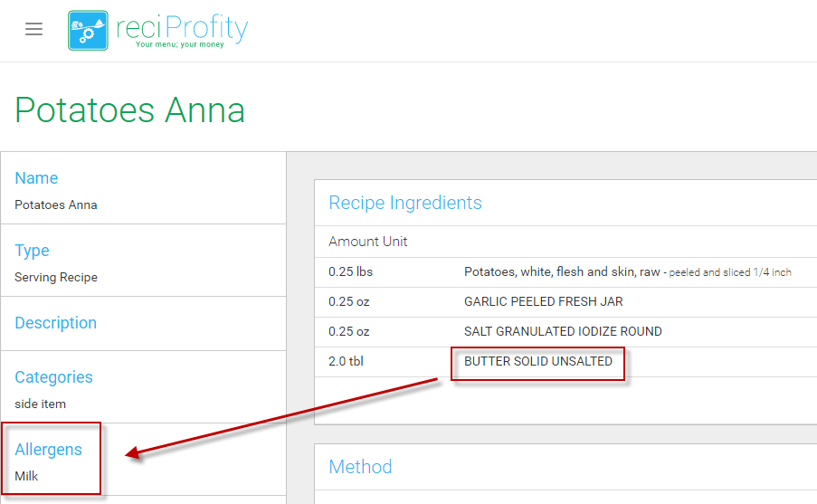Viewport: 817px width, 504px height.
Task: Select the Categories field label
Action: tap(53, 377)
